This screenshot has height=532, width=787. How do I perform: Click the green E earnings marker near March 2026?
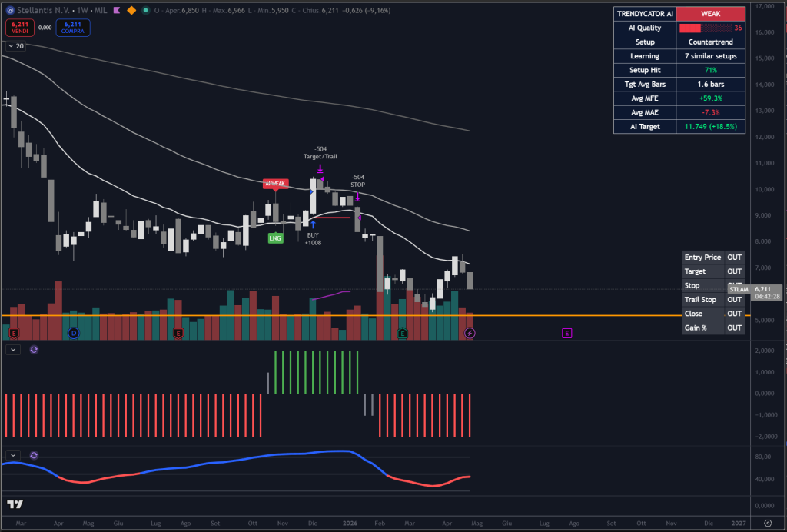click(403, 333)
